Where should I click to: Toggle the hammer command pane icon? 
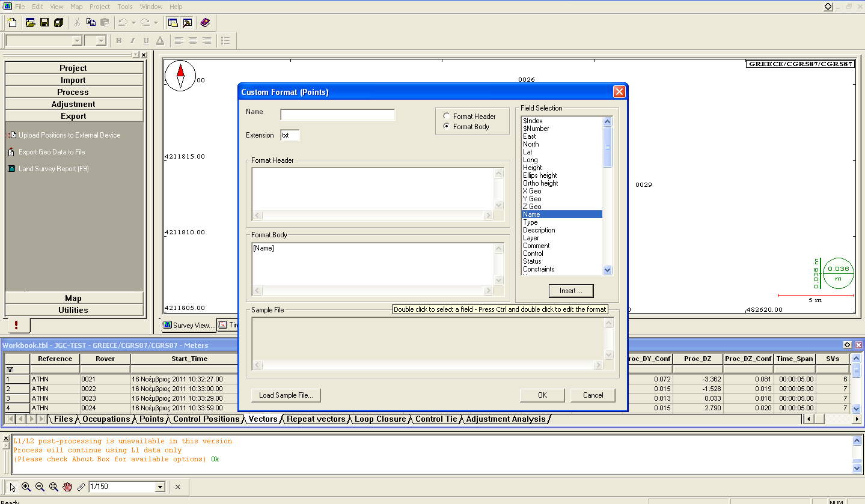coord(187,23)
